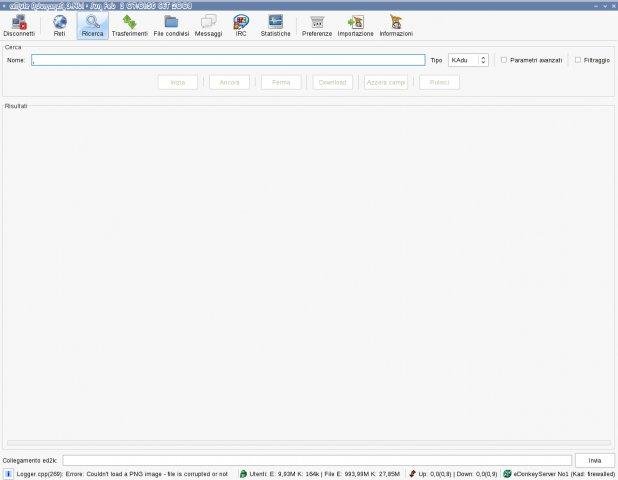
Task: Open the Reti globe icon
Action: click(60, 22)
